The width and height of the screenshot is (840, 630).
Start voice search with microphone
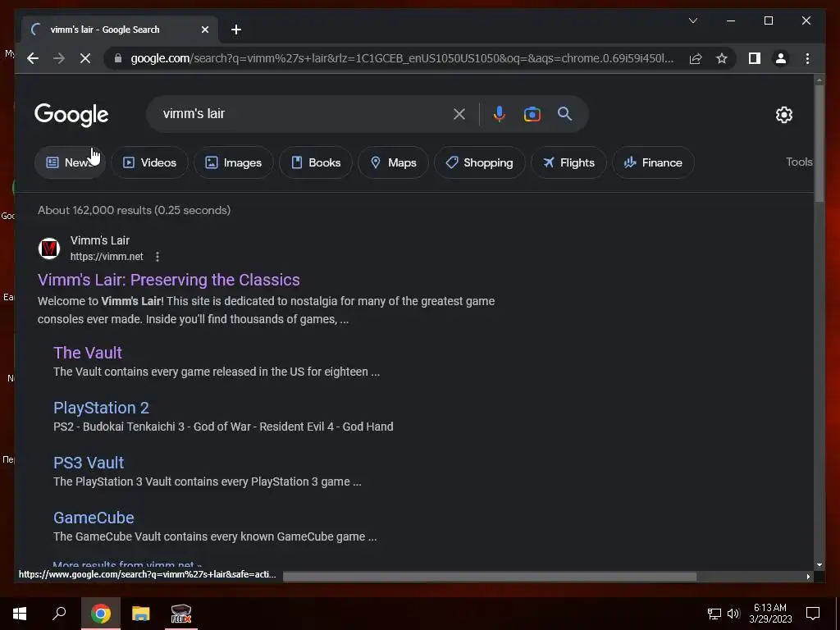pos(500,113)
